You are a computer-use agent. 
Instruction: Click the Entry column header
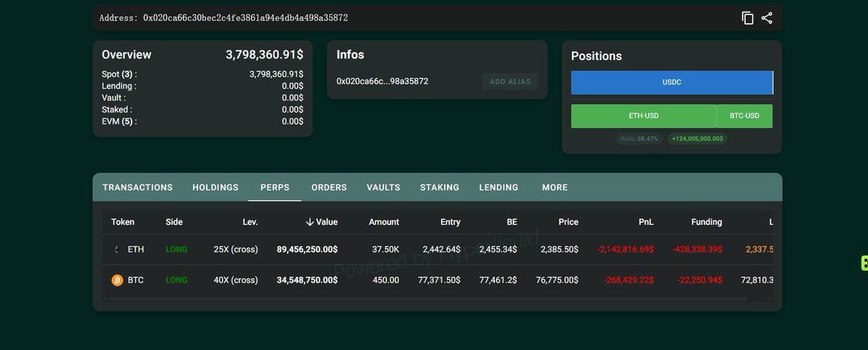pyautogui.click(x=451, y=222)
